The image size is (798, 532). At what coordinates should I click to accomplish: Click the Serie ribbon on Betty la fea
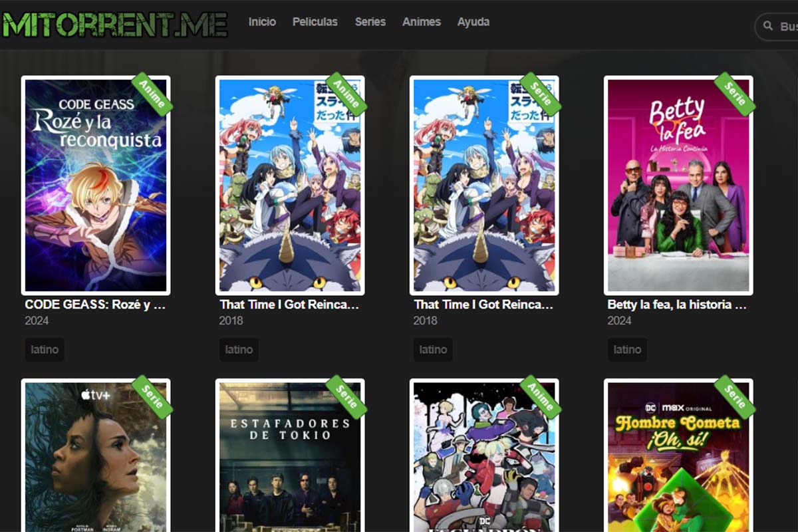(x=735, y=94)
